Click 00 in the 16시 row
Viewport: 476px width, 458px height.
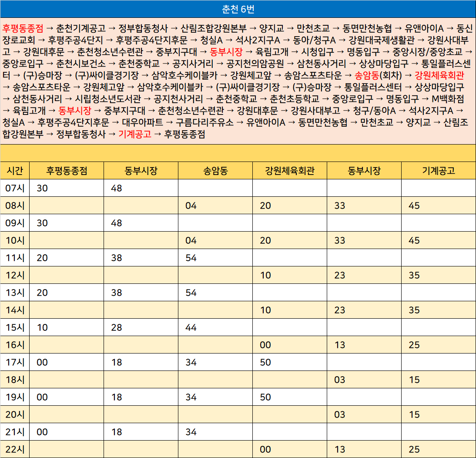[x=265, y=345]
